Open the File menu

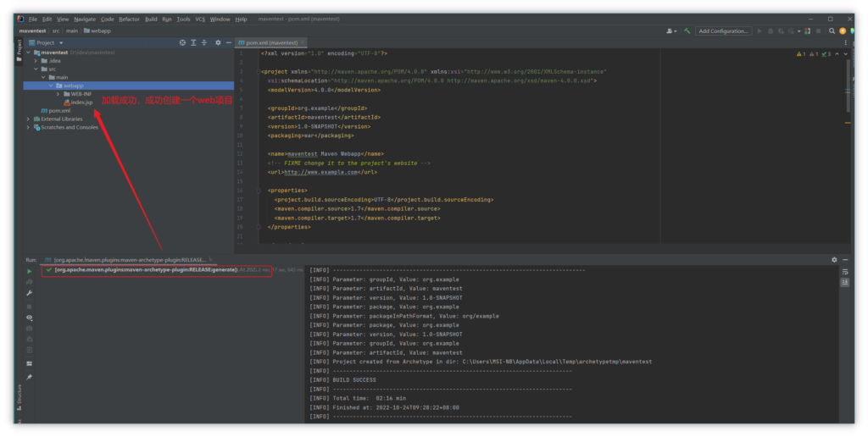click(33, 19)
